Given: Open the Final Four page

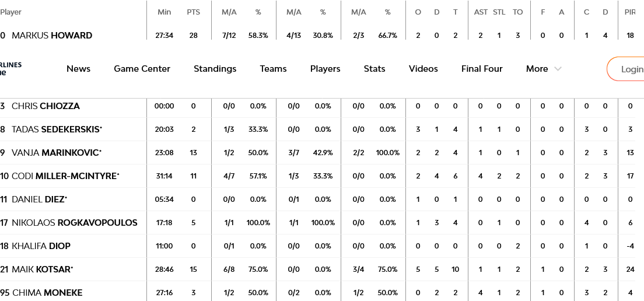Looking at the screenshot, I should point(481,69).
